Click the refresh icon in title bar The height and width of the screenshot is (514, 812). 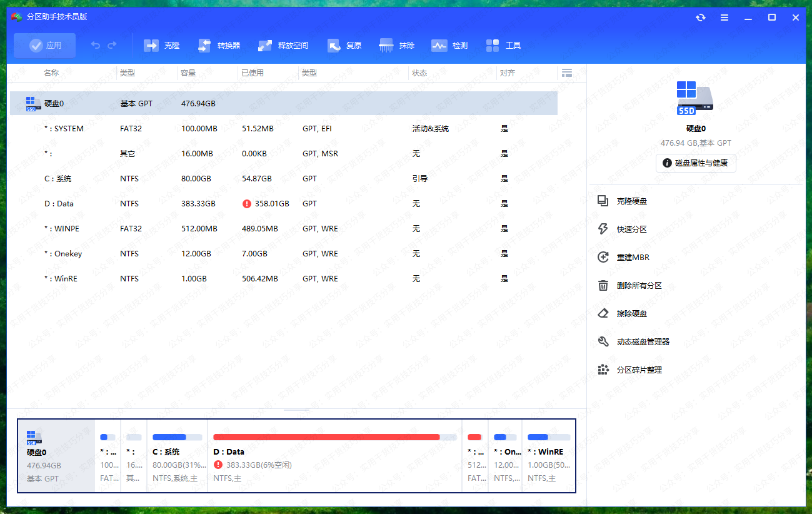[700, 18]
